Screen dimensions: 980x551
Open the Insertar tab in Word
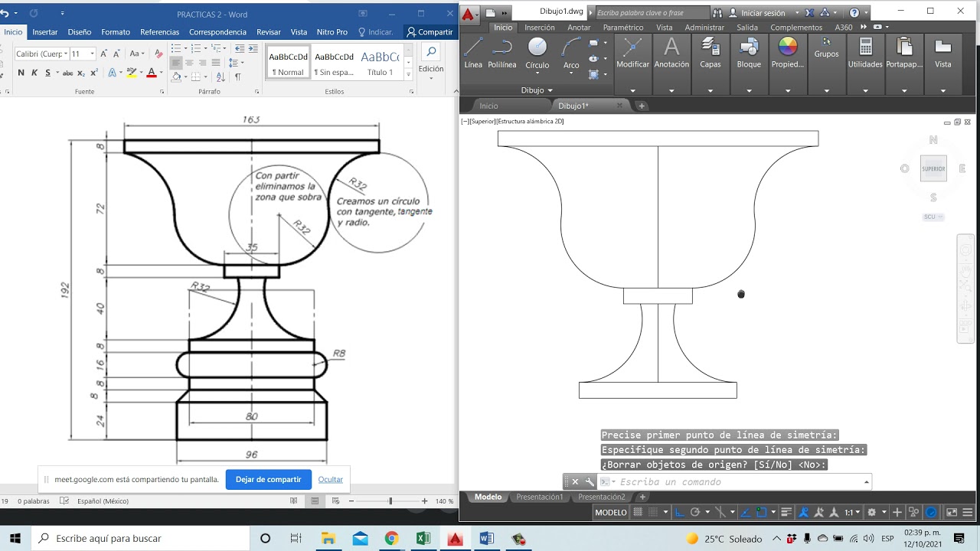[45, 32]
